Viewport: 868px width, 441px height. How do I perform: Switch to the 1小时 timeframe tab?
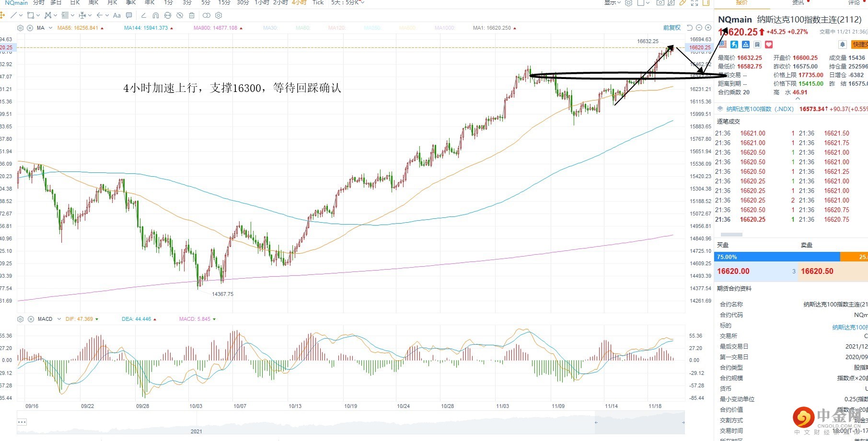pos(262,3)
